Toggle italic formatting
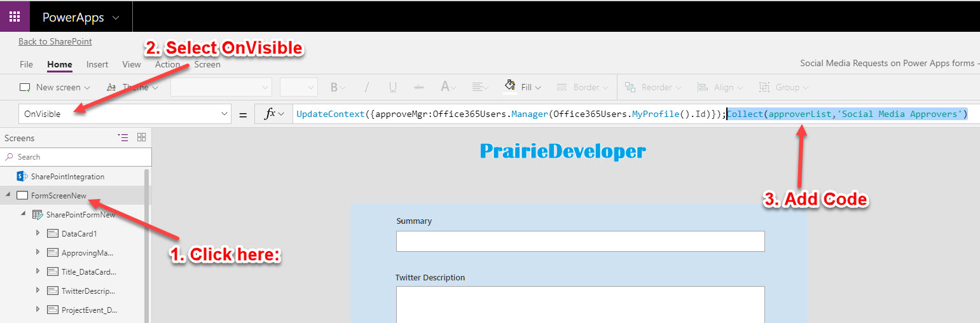Screen dimensions: 980x323 coord(366,87)
